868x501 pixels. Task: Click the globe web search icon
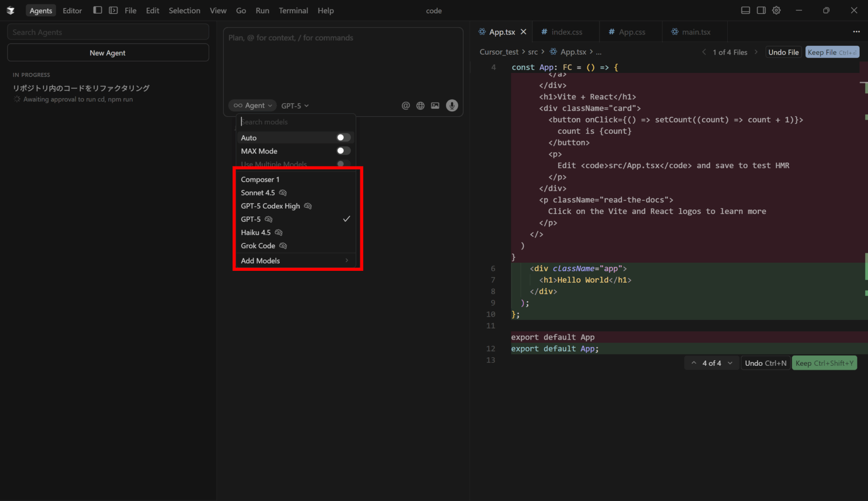(x=420, y=106)
